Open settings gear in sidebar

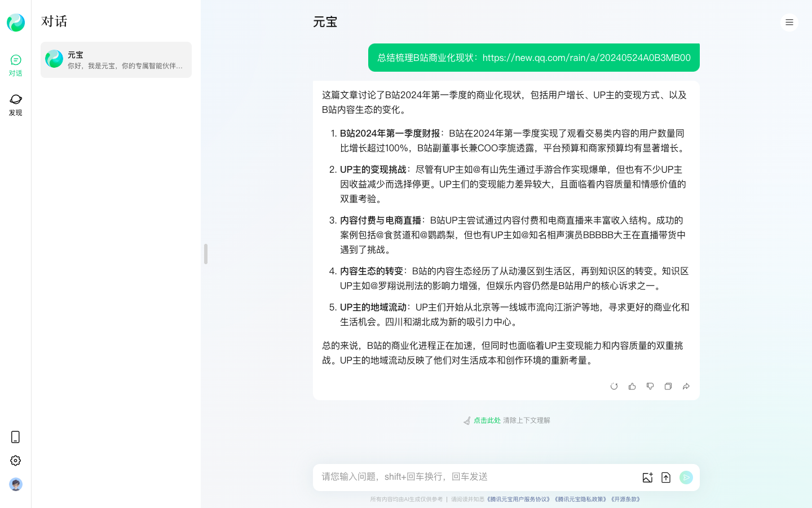[x=16, y=461]
